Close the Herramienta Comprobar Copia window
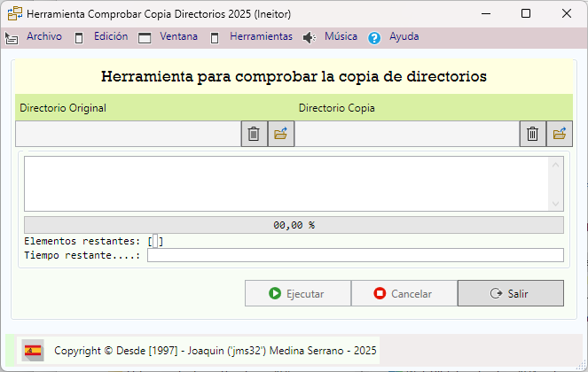This screenshot has height=372, width=588. click(567, 14)
